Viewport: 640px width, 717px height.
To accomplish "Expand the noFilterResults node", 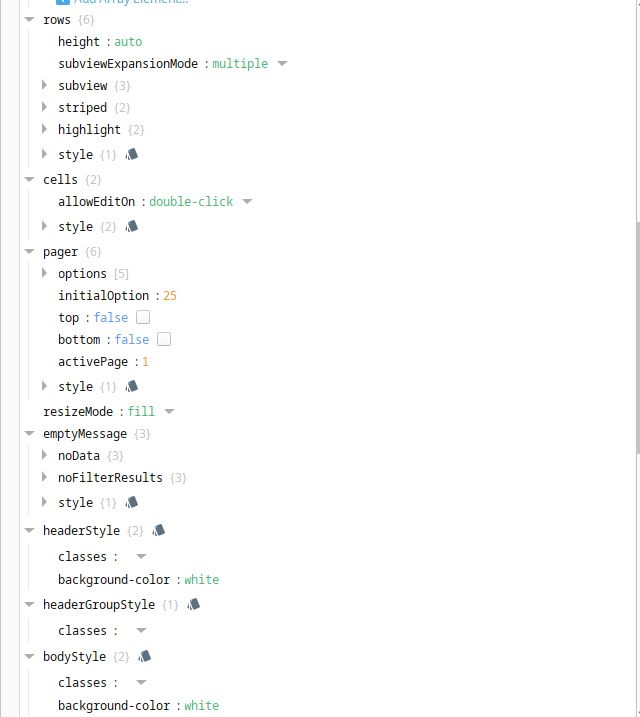I will (44, 477).
